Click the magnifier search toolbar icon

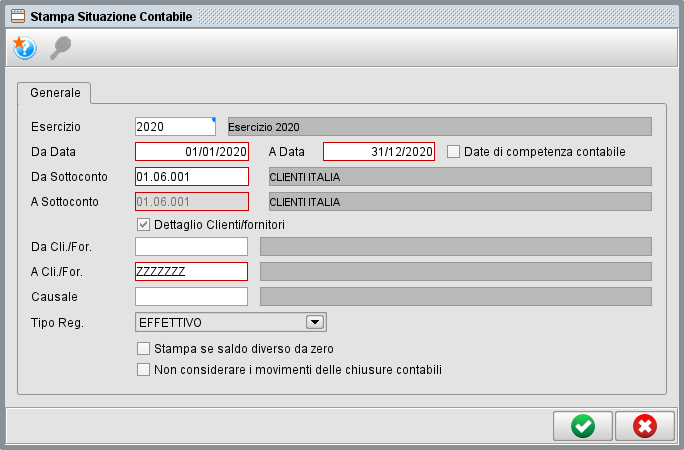(x=60, y=47)
